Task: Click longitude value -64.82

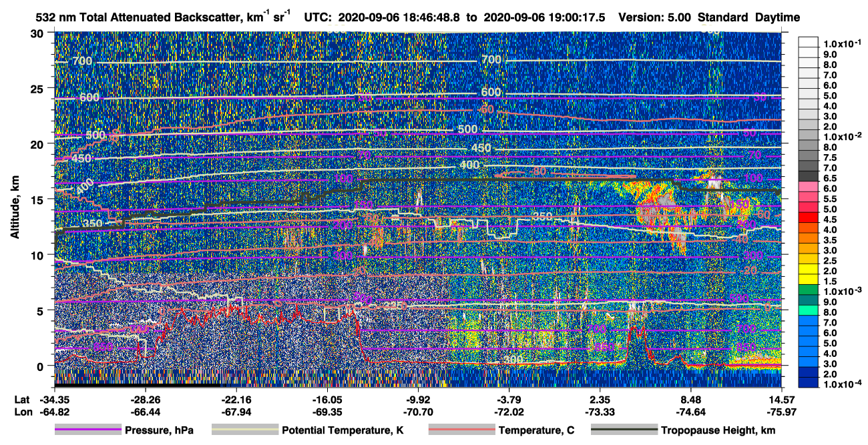Action: coord(54,412)
